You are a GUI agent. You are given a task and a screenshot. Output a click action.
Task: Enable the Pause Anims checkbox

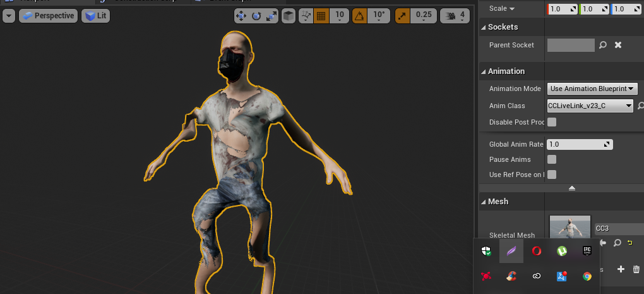[552, 159]
